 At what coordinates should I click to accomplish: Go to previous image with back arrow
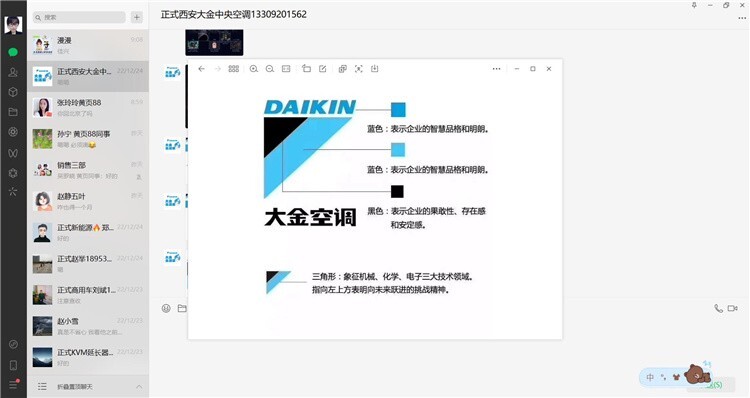click(201, 69)
